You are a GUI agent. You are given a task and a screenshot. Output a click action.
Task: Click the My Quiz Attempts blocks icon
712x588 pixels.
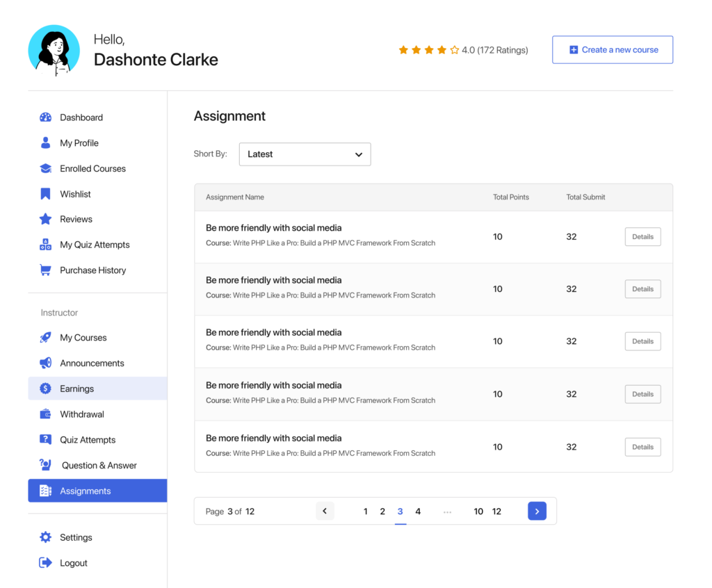pos(45,245)
